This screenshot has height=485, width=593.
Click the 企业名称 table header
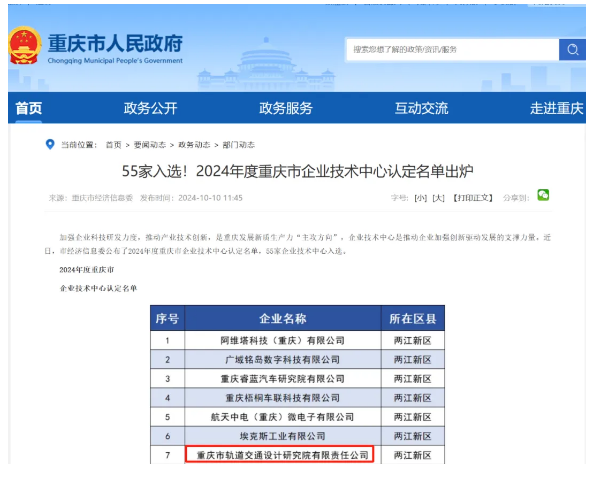[283, 319]
